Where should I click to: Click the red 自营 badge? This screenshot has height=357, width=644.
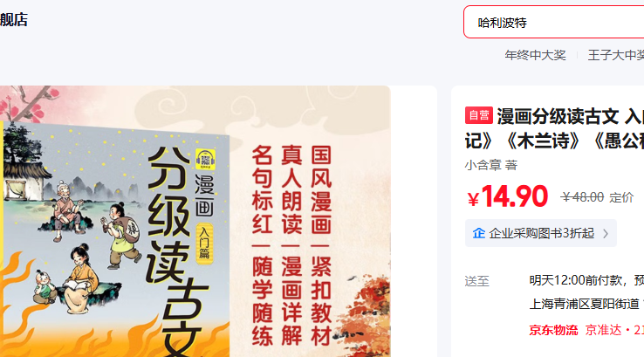pos(478,115)
